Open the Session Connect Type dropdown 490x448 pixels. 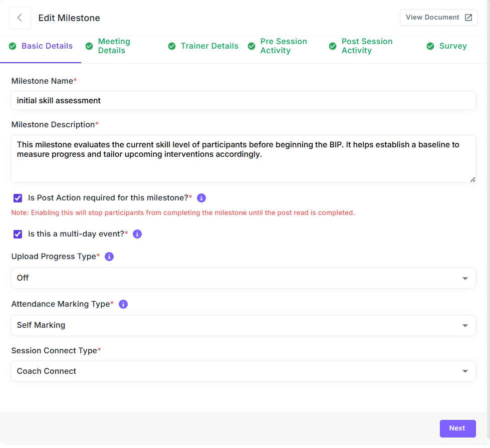tap(243, 371)
